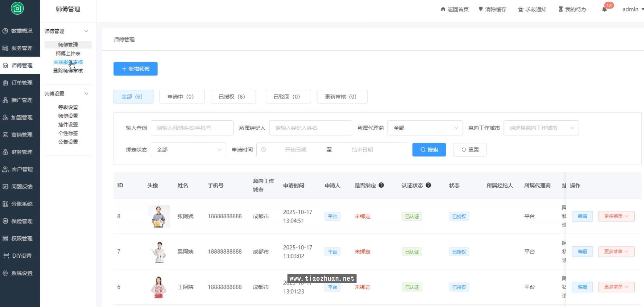The width and height of the screenshot is (644, 307).
Task: Click the blue 搜索 button
Action: coord(429,150)
